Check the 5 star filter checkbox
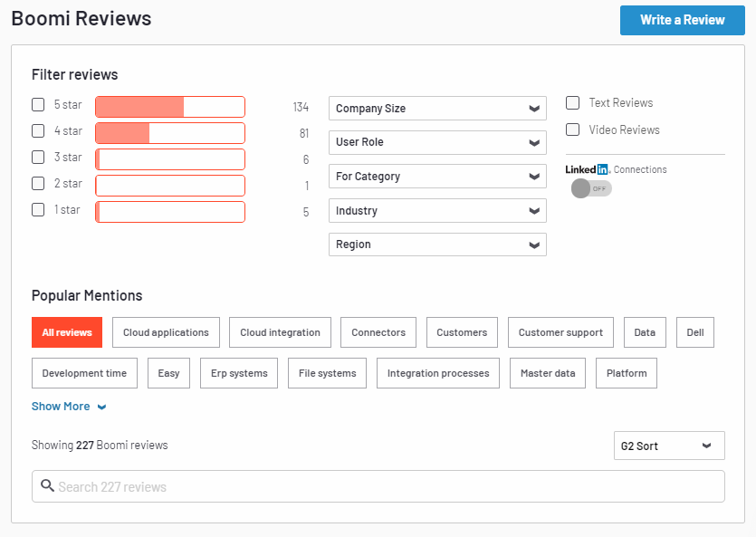The image size is (756, 537). point(38,105)
